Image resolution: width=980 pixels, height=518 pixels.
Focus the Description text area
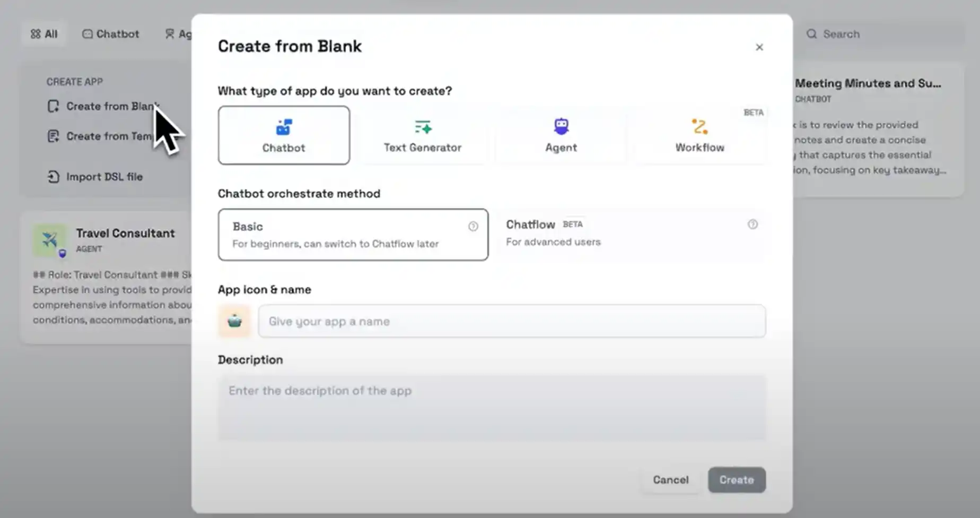[491, 408]
